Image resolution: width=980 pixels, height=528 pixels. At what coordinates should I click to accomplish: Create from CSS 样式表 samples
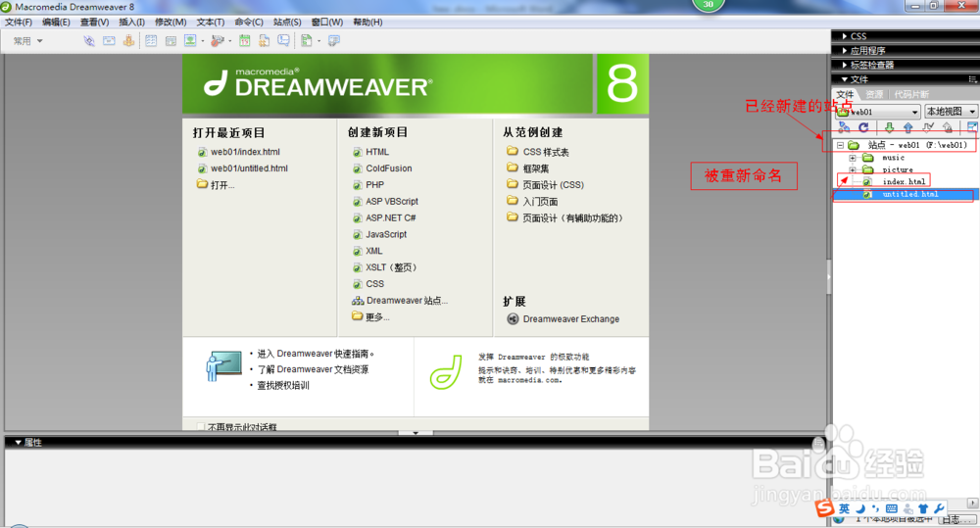coord(546,152)
